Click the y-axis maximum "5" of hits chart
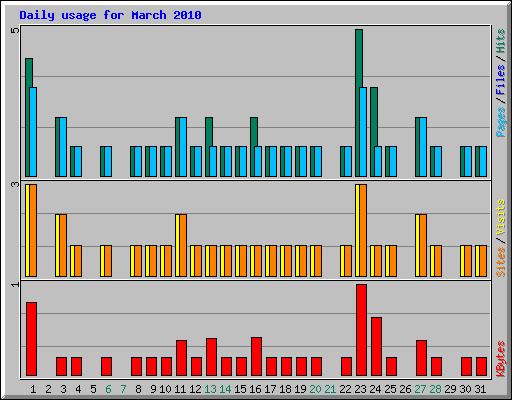512x400 pixels. (x=15, y=31)
